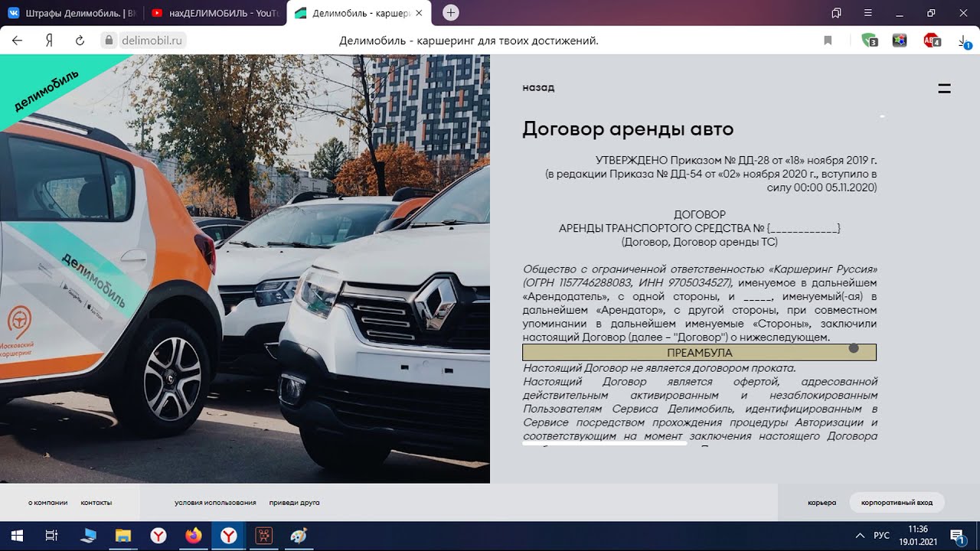Open the orange screen-capture app on taskbar
Screen dimensions: 980x551
[x=264, y=536]
